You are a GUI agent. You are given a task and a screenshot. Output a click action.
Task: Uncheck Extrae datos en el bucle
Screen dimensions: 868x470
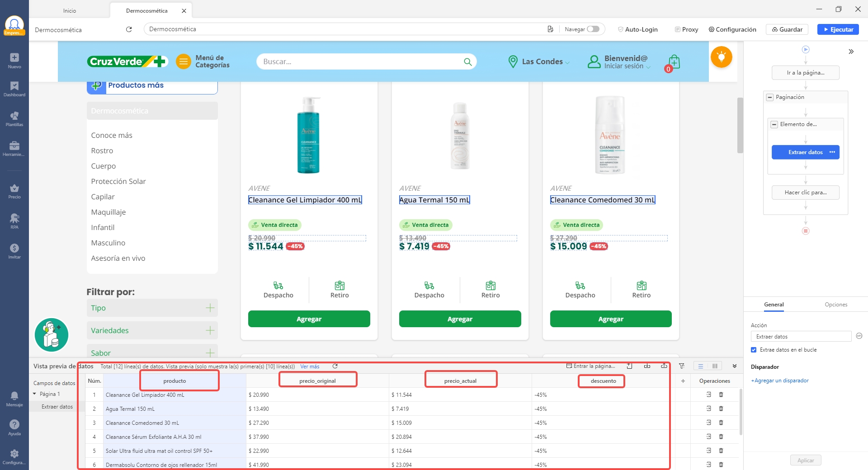[754, 350]
